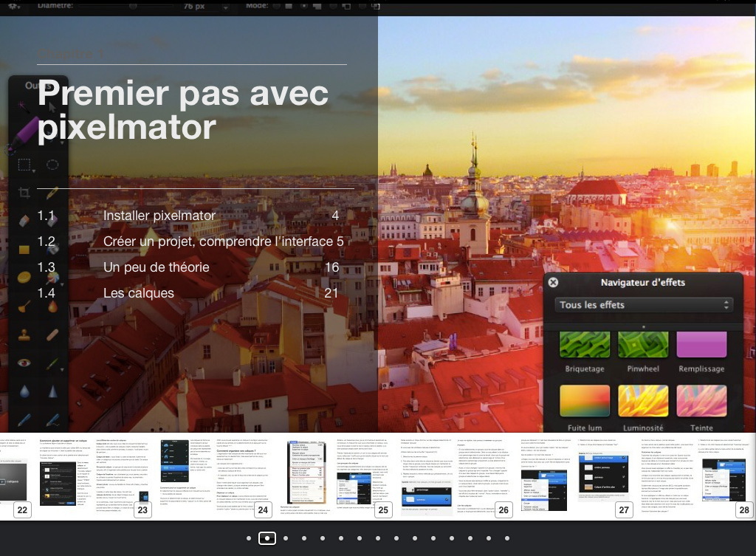Adjust the Diamètre slider knob

coord(133,6)
